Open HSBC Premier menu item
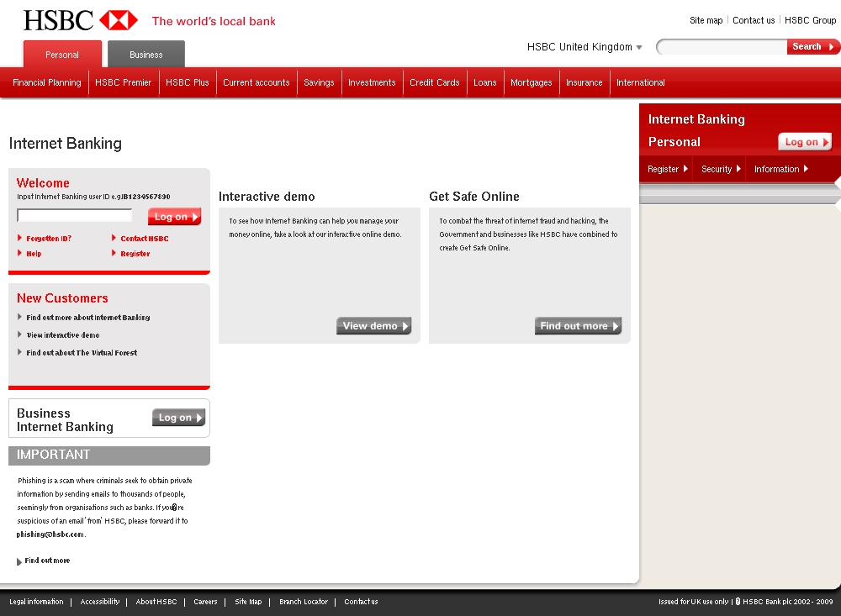The width and height of the screenshot is (841, 616). pyautogui.click(x=124, y=82)
